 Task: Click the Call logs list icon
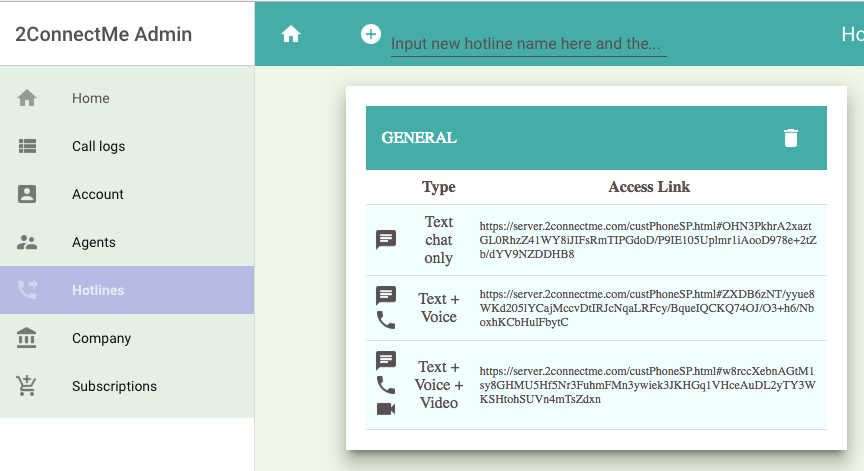(27, 146)
